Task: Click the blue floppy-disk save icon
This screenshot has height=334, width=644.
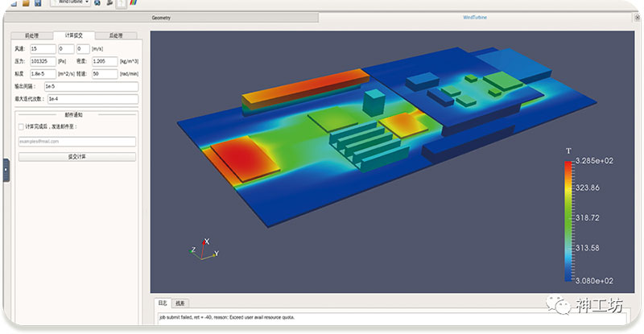Action: pos(38,3)
